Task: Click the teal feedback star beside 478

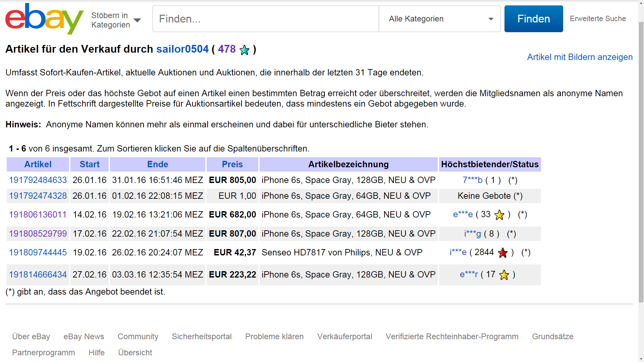Action: pos(245,50)
